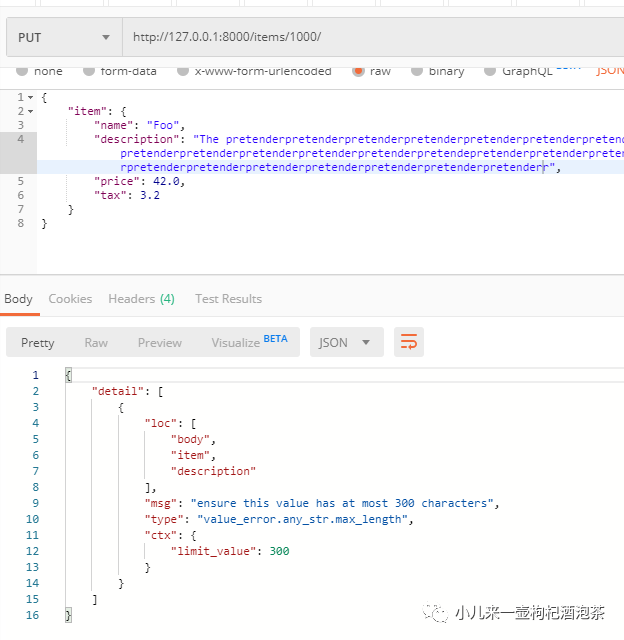Open the response Cookies tab
This screenshot has width=624, height=640.
pyautogui.click(x=70, y=299)
